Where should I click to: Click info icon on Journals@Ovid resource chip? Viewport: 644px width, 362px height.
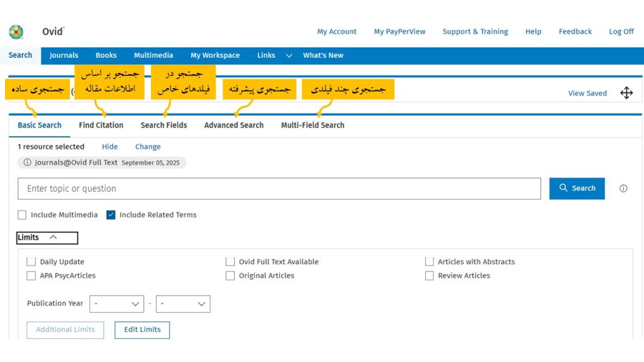(x=27, y=162)
